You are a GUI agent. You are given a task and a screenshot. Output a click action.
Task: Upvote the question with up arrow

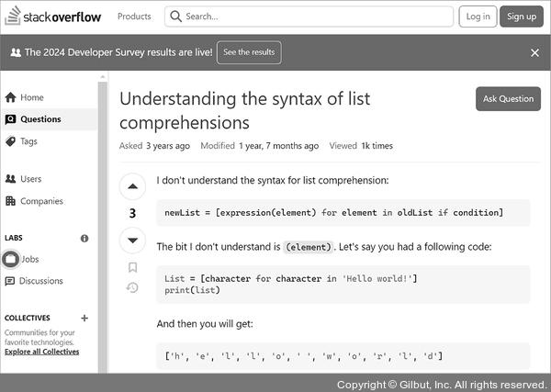point(132,186)
